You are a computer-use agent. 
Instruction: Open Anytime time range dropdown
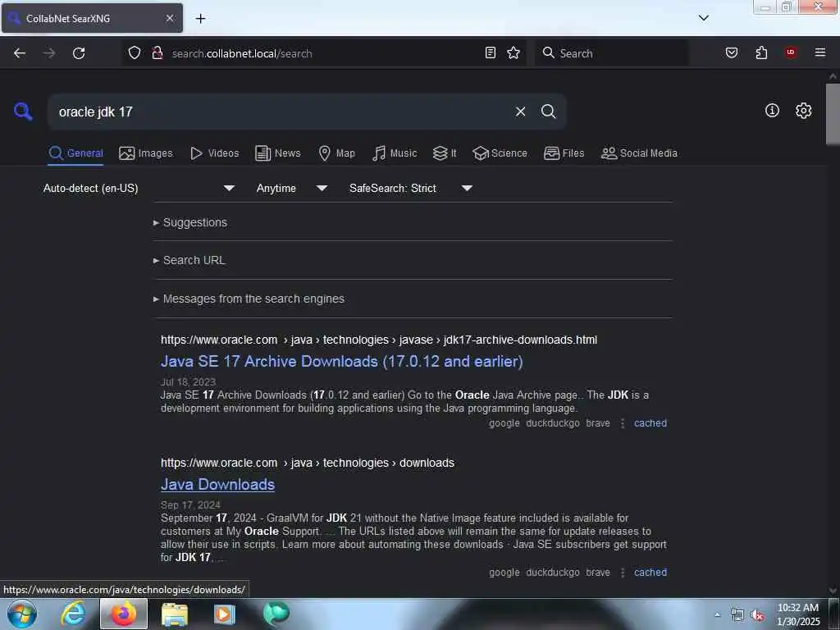(291, 188)
